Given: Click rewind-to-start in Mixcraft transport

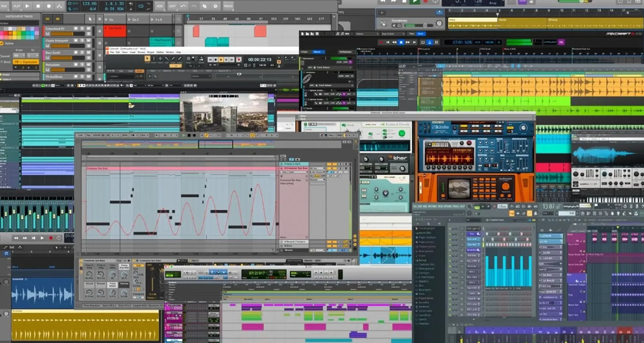Looking at the screenshot, I should tap(388, 42).
